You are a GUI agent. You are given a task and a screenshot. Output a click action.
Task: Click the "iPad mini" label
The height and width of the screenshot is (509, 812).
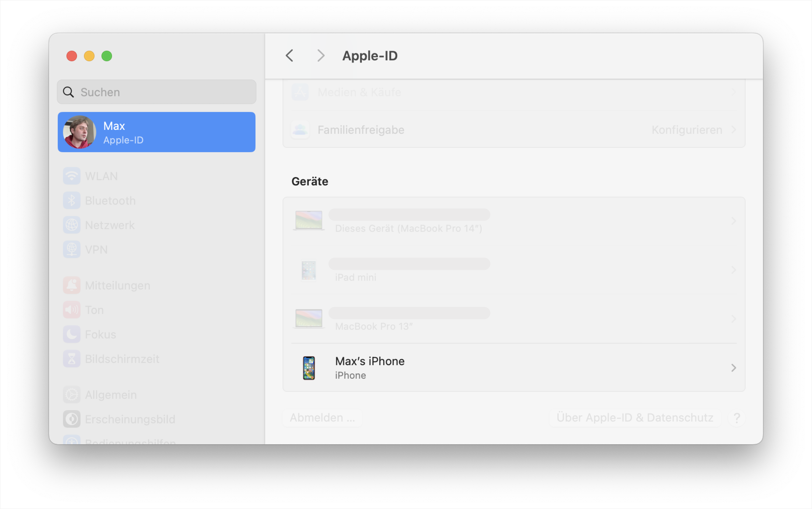[356, 277]
